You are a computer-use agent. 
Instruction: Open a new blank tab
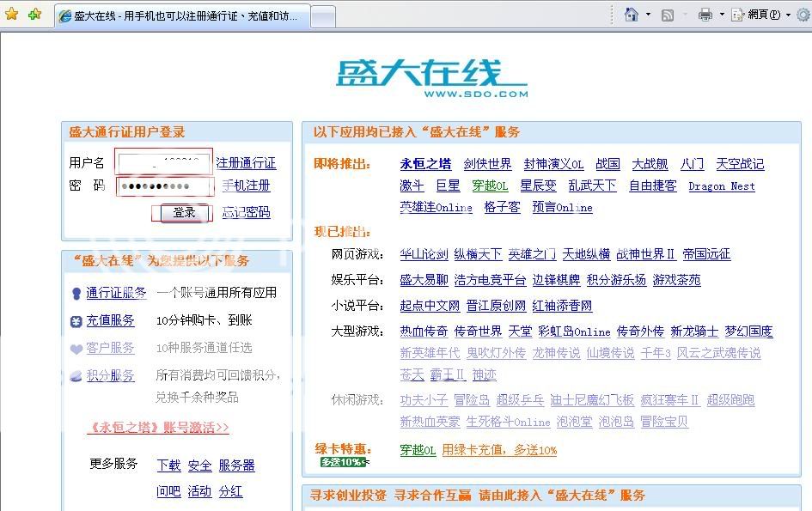(x=322, y=16)
